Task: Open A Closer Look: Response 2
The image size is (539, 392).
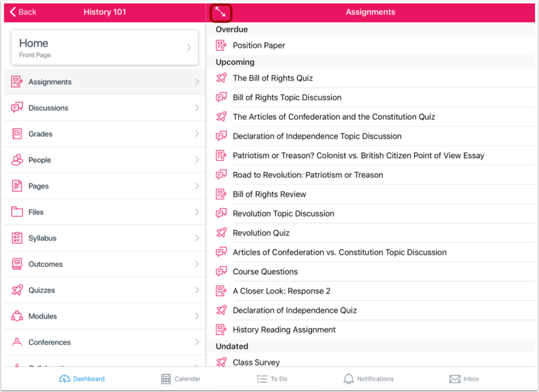Action: (x=371, y=291)
